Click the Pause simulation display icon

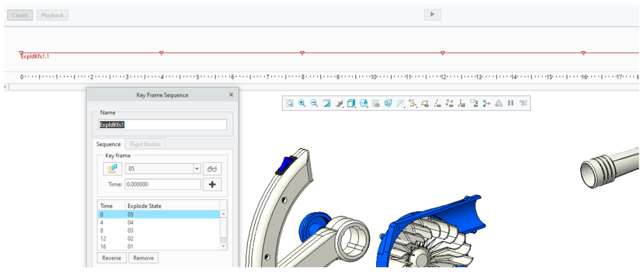click(x=511, y=103)
